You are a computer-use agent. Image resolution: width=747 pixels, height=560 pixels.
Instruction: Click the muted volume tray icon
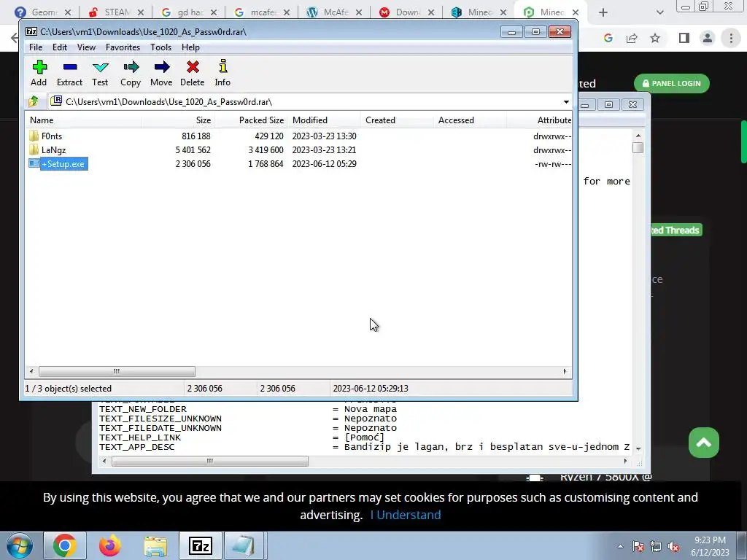pyautogui.click(x=673, y=547)
